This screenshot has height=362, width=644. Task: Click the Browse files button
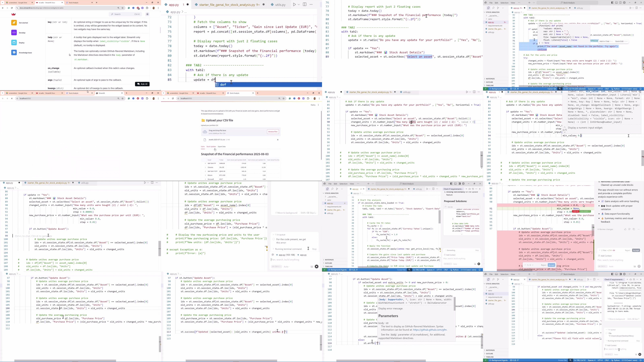273,132
